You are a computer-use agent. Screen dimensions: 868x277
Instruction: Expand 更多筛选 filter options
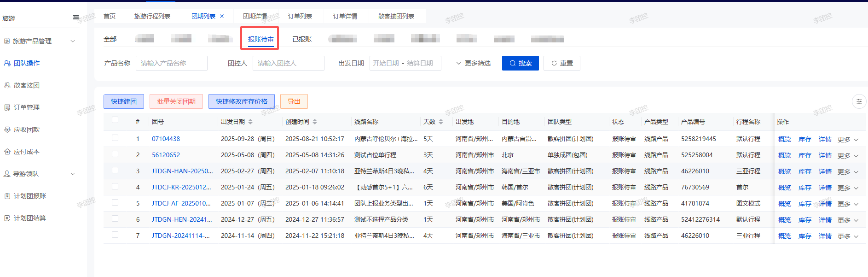pyautogui.click(x=473, y=63)
